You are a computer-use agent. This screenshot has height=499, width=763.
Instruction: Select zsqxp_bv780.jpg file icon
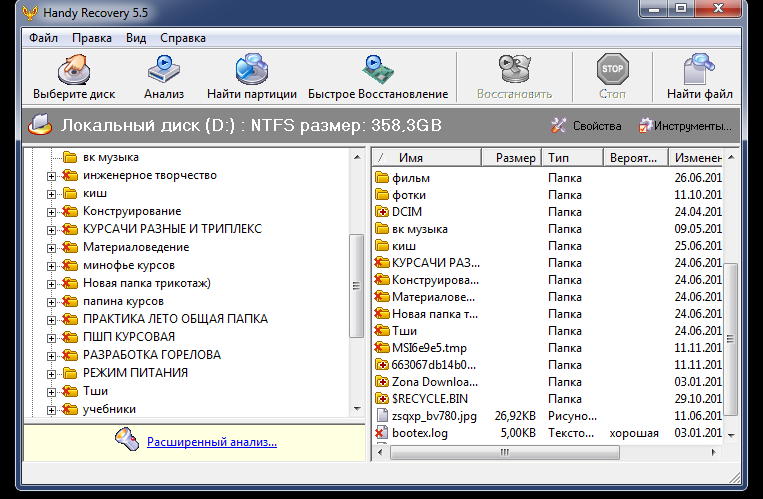pyautogui.click(x=382, y=416)
